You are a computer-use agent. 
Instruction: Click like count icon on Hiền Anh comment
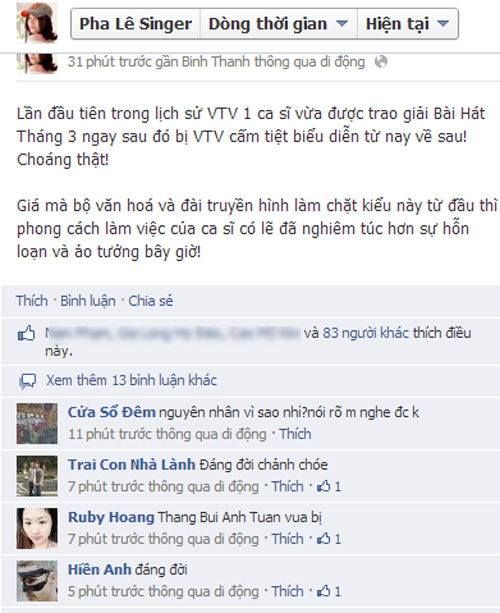324,591
